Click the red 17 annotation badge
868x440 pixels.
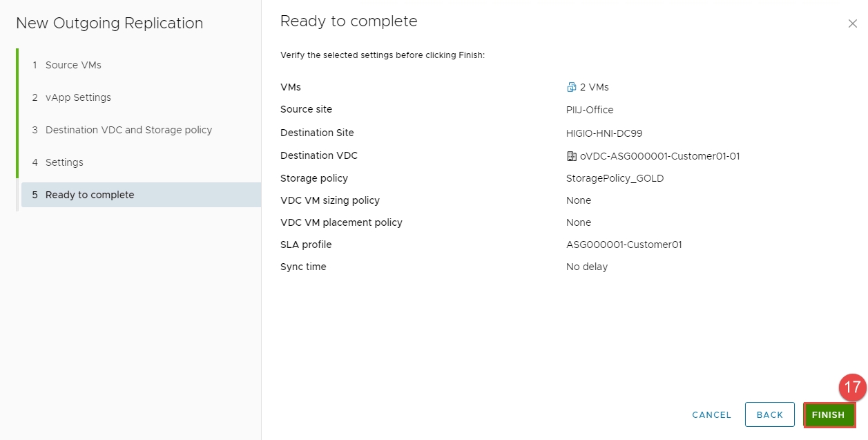click(x=852, y=388)
